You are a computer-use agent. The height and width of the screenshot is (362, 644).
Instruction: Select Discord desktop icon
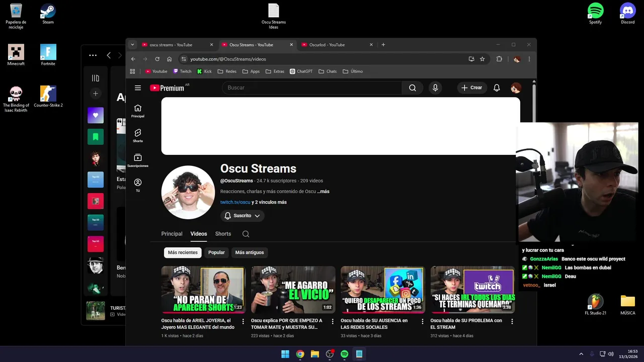tap(627, 14)
